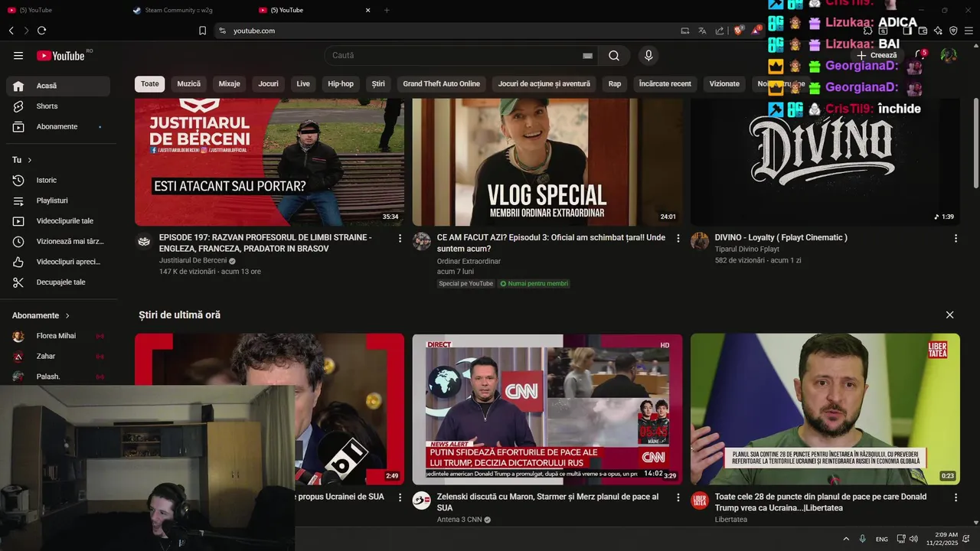
Task: Expand the Tu section chevron
Action: 30,160
